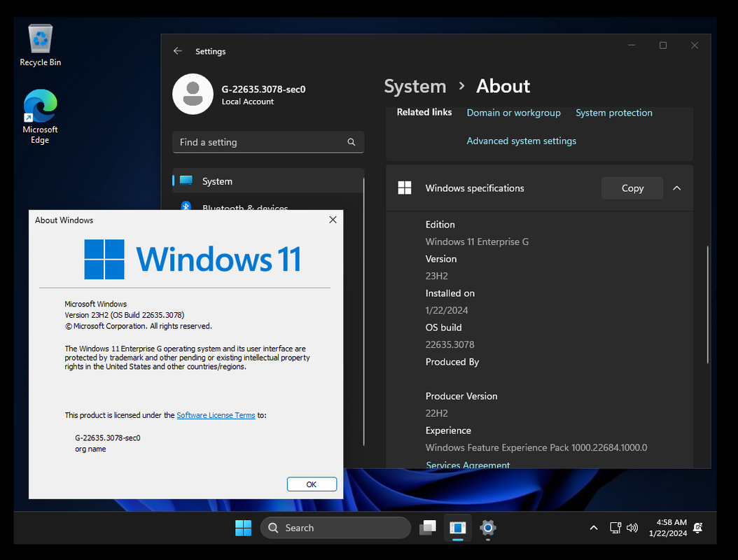Viewport: 738px width, 560px height.
Task: Click the Windows logo beside Windows specifications
Action: [405, 188]
